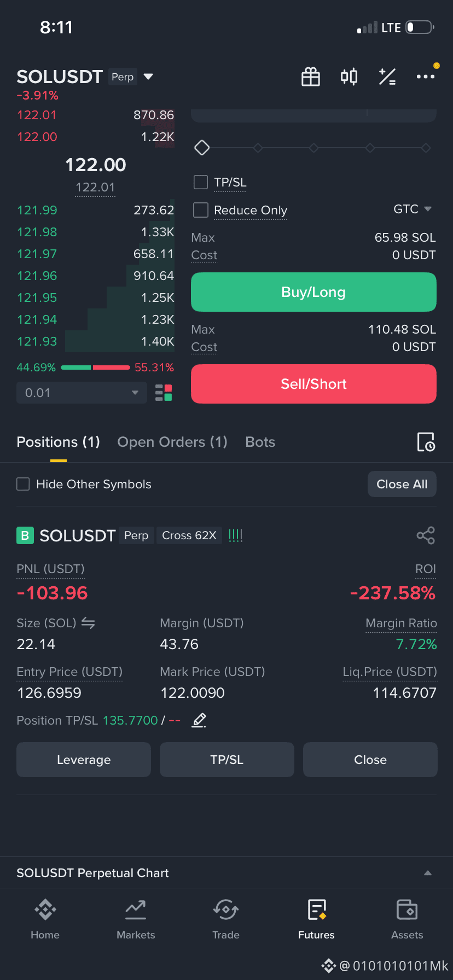Open the futures calculator icon
Image resolution: width=453 pixels, height=980 pixels.
point(387,77)
